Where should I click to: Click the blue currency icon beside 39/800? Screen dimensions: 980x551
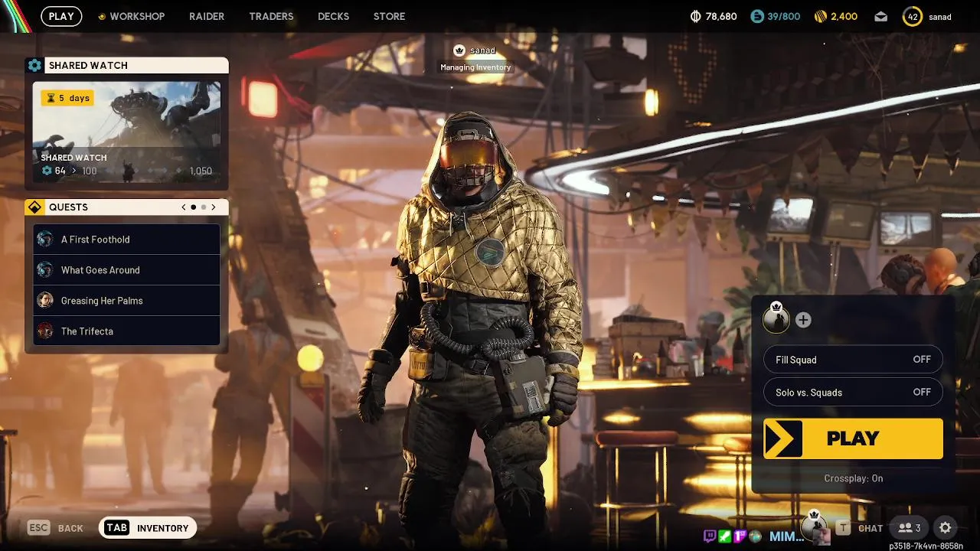tap(757, 16)
